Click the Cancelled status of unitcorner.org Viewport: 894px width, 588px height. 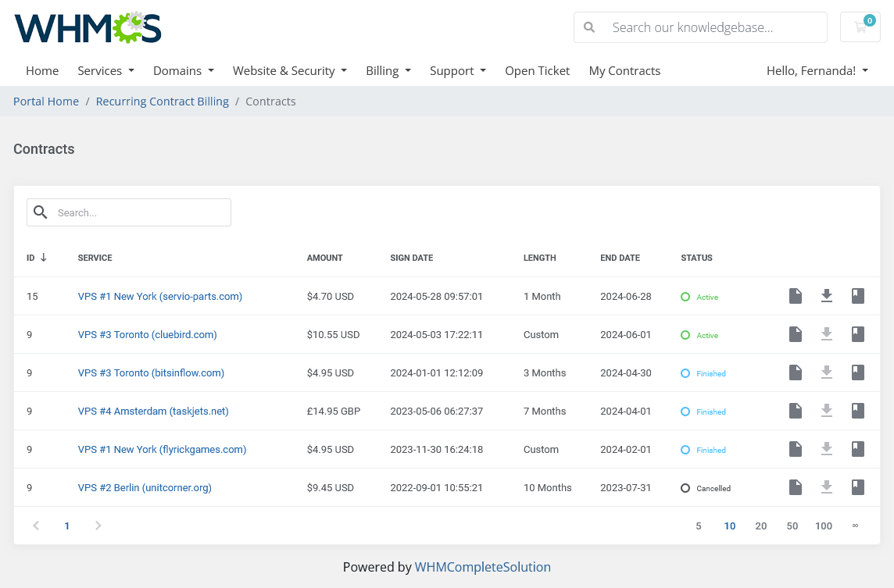coord(706,488)
